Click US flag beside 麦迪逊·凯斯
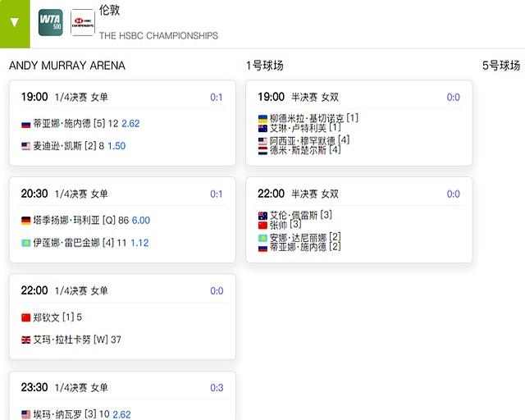This screenshot has width=525, height=420. point(25,146)
